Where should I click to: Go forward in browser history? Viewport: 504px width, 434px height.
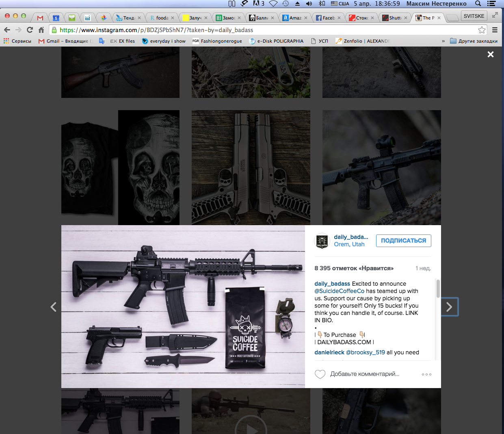[x=18, y=30]
